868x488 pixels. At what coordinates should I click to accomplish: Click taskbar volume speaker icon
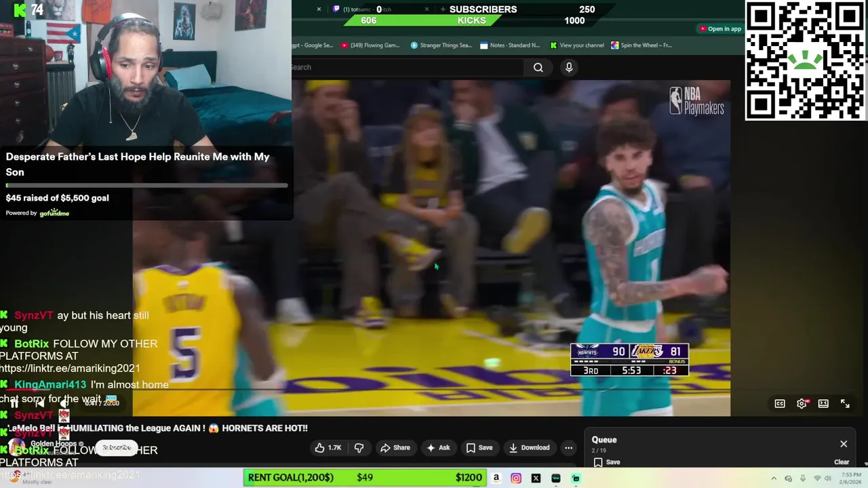click(827, 479)
